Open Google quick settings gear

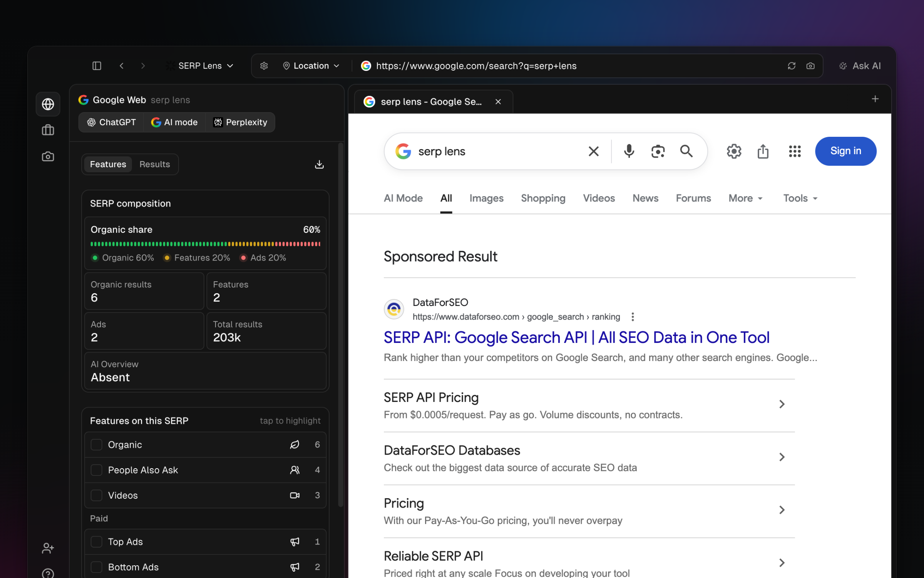tap(734, 151)
